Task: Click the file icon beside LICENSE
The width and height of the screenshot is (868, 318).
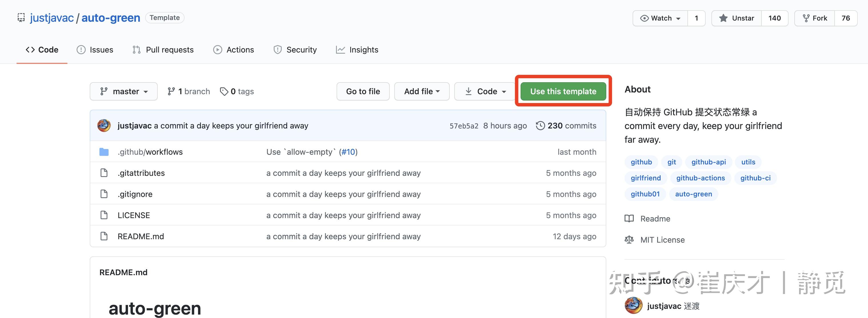Action: pyautogui.click(x=104, y=215)
